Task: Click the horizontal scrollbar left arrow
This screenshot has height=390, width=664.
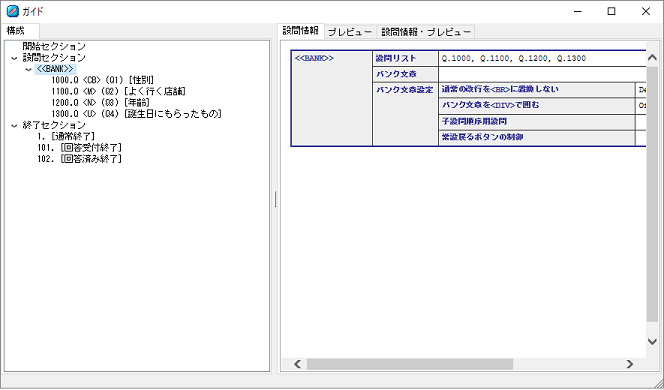Action: tap(298, 364)
